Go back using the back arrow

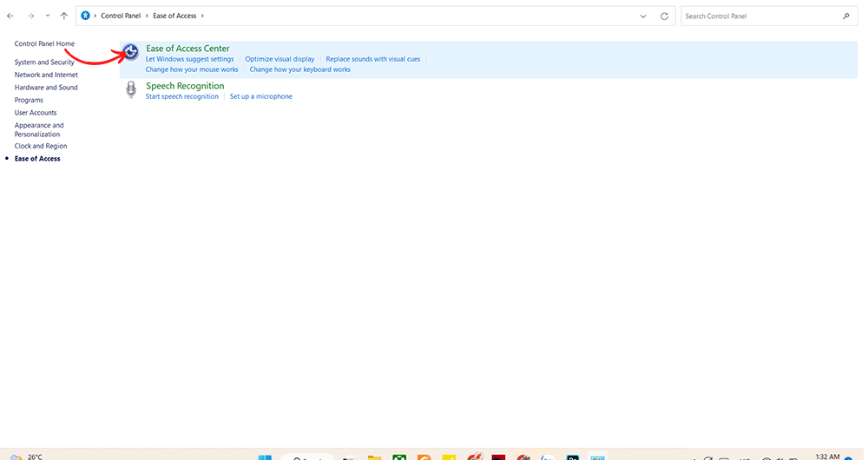(x=10, y=16)
